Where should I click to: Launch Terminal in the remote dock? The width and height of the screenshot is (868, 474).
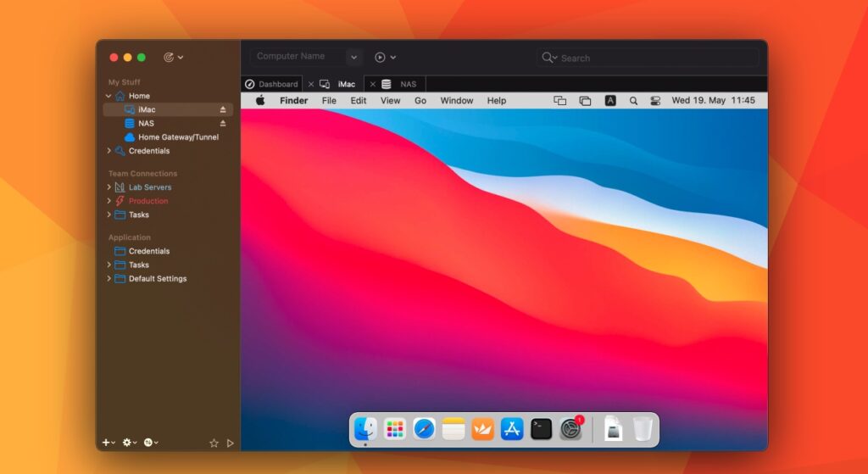[x=541, y=429]
